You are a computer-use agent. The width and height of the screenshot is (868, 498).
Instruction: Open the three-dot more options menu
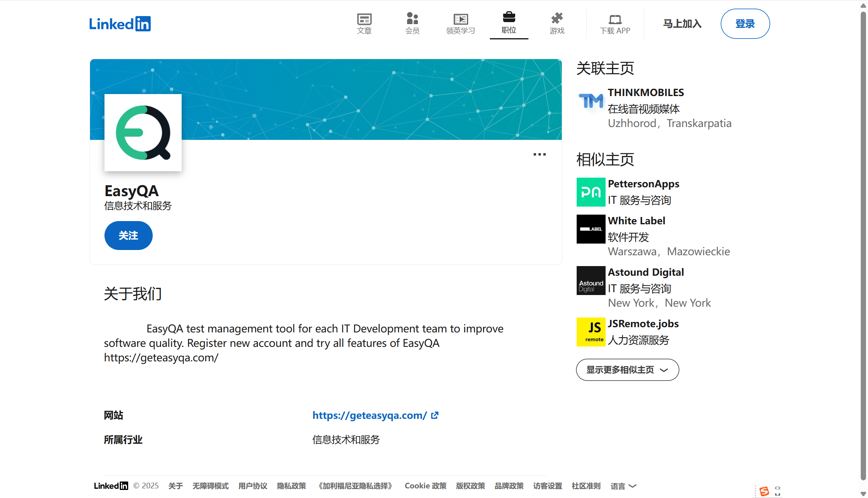click(539, 154)
